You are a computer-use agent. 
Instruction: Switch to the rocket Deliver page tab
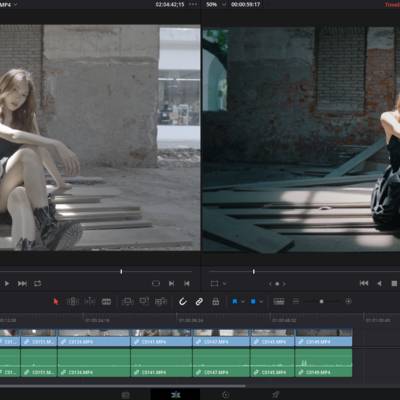[275, 395]
